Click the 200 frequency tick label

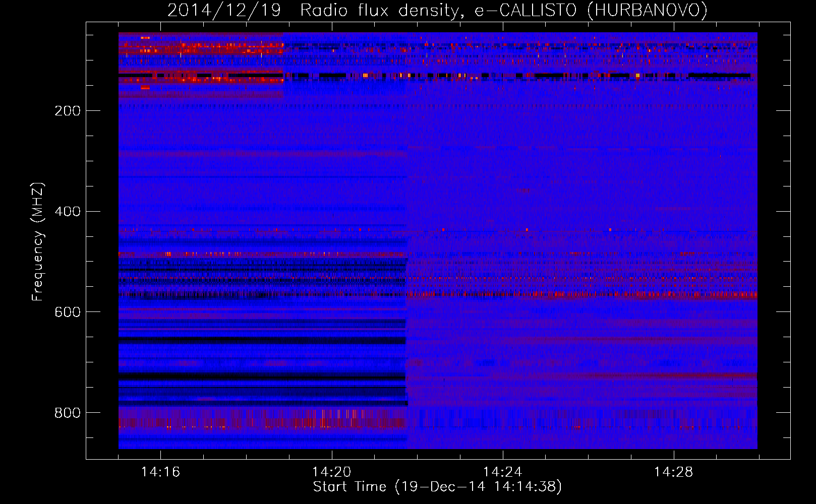[x=68, y=111]
